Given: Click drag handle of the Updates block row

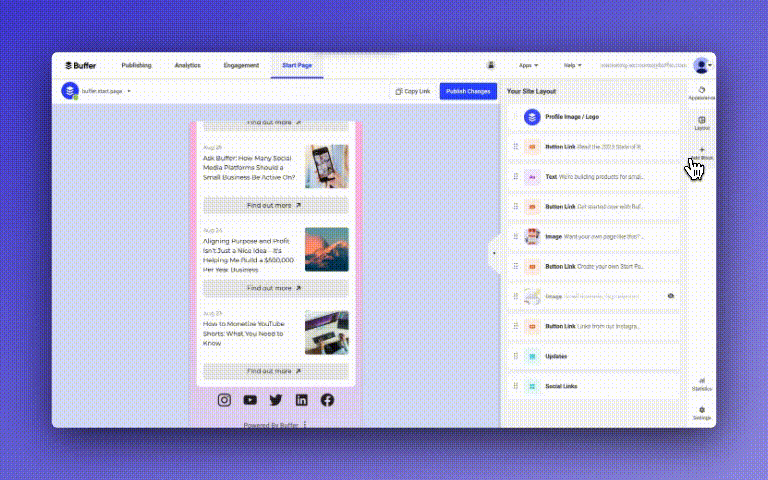Looking at the screenshot, I should point(516,356).
